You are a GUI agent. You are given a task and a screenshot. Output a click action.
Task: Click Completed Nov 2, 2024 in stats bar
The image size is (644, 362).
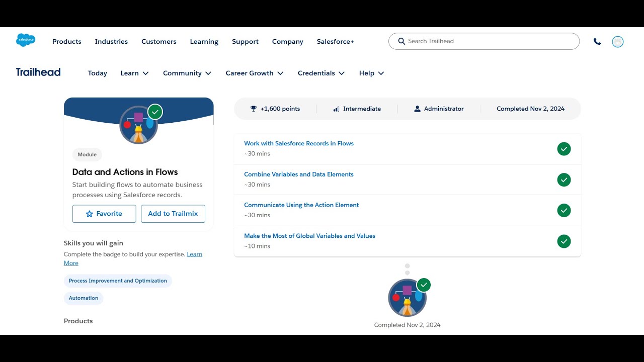(x=531, y=109)
